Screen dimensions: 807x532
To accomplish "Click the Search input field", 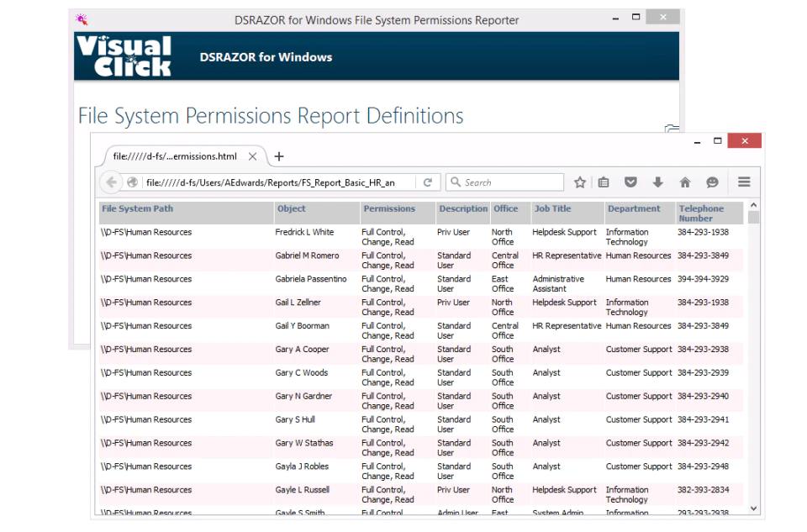I will tap(505, 182).
